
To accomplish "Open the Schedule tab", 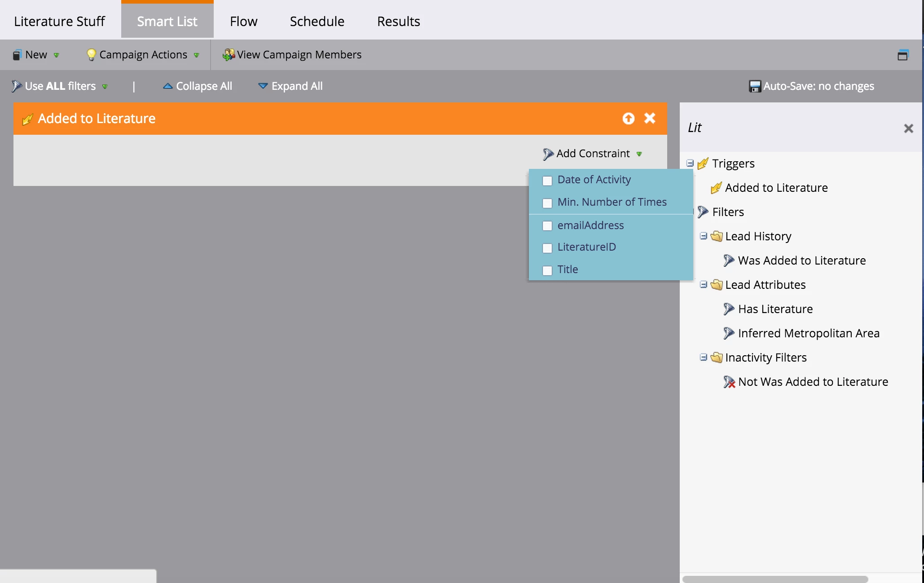I will pos(317,21).
